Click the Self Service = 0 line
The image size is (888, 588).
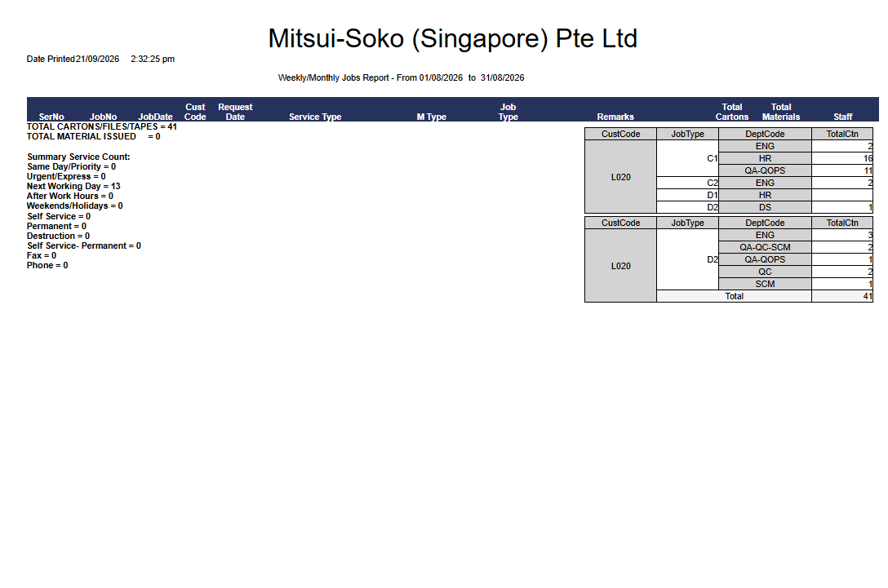59,216
